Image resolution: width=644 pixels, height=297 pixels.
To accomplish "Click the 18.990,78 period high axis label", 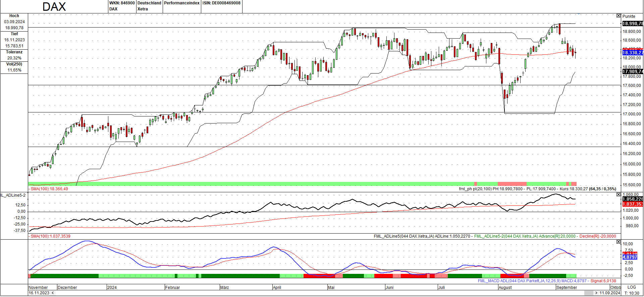I will [x=633, y=23].
